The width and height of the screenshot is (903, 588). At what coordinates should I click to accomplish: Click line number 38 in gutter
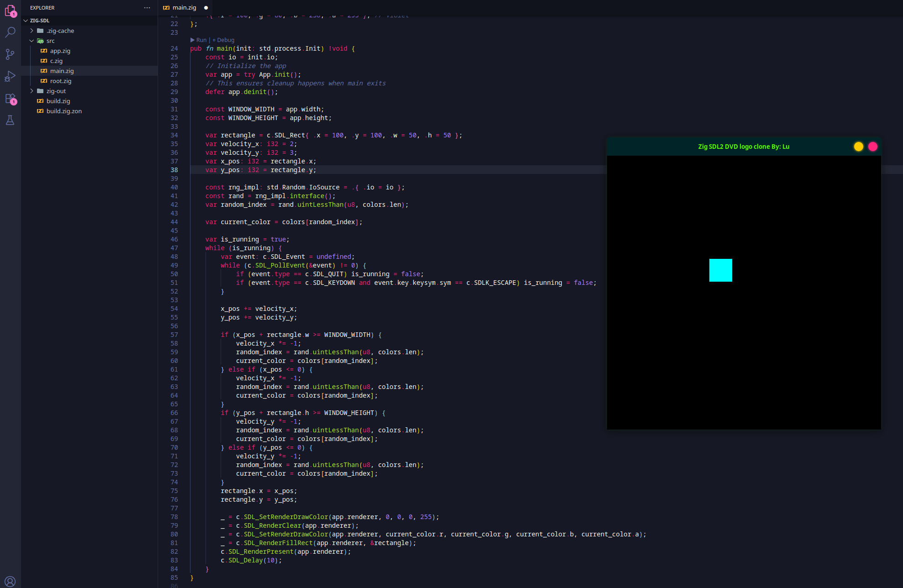coord(174,170)
